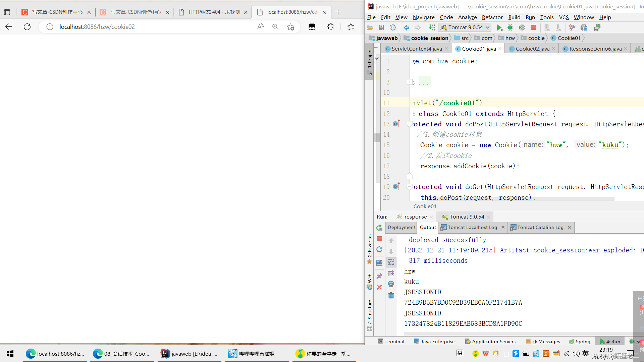Image resolution: width=644 pixels, height=362 pixels.
Task: Collapse the doPost method fold marker
Action: click(x=409, y=124)
